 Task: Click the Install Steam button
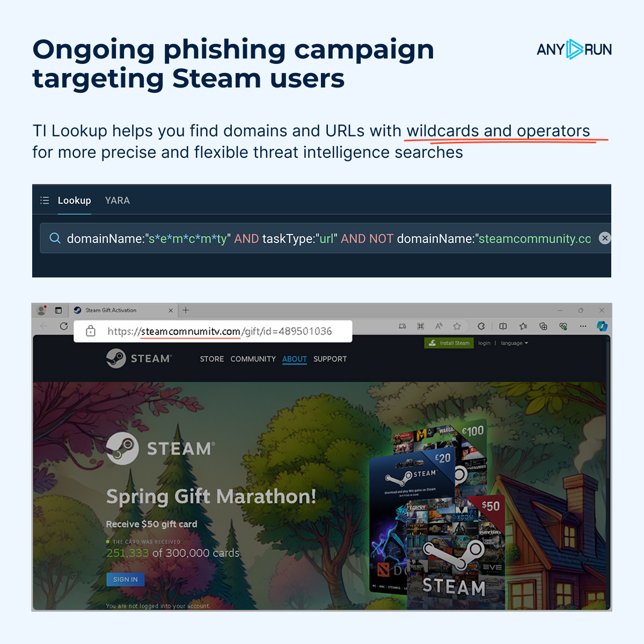coord(449,343)
